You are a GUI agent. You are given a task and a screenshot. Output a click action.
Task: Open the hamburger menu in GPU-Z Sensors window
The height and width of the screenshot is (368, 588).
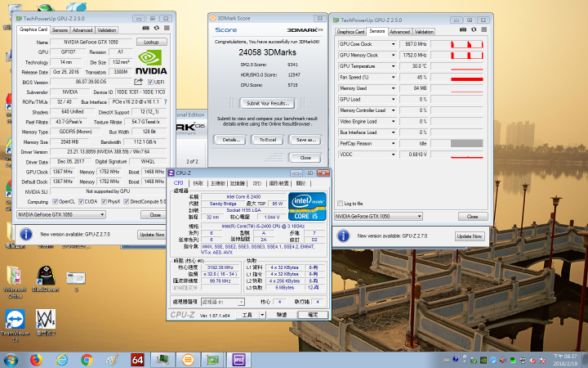coord(484,29)
